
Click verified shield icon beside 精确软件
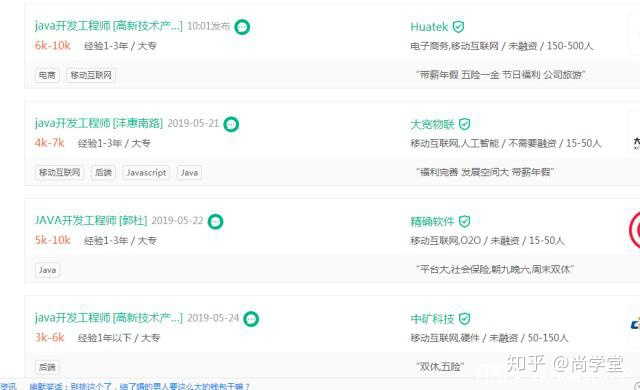[464, 222]
